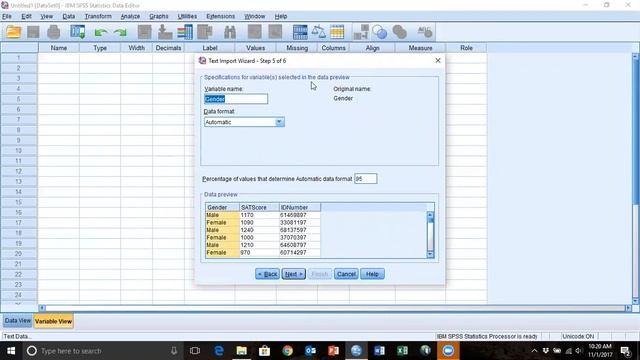Open Google Chrome from taskbar
Image resolution: width=640 pixels, height=360 pixels.
point(287,351)
